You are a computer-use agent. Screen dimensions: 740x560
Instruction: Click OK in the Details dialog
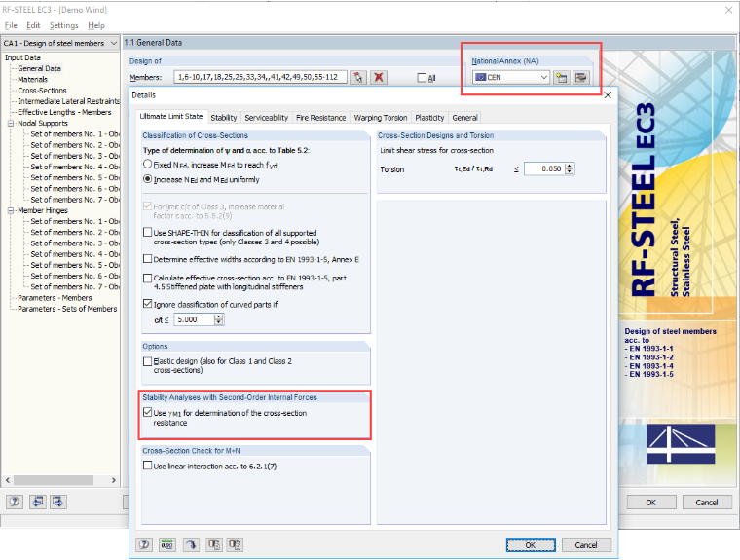click(531, 544)
